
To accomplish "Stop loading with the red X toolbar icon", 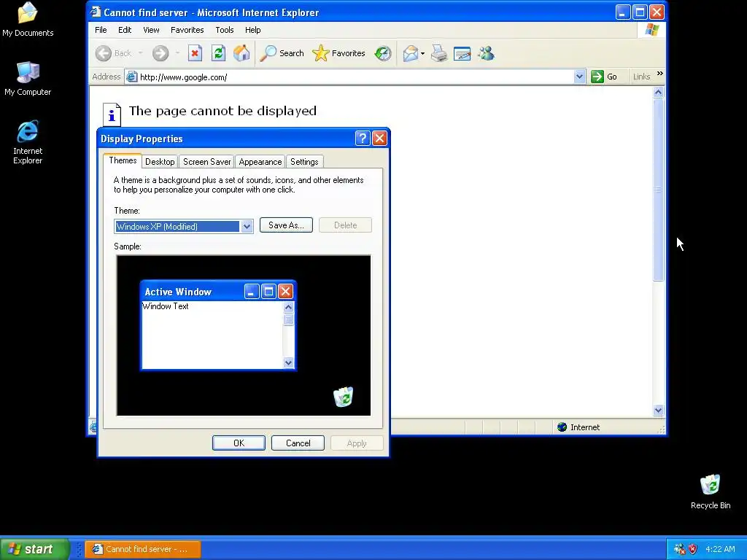I will (x=195, y=53).
